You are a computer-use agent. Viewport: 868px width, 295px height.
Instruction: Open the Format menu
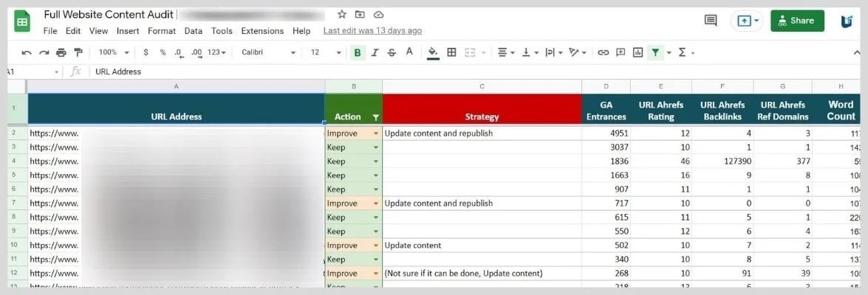[162, 31]
